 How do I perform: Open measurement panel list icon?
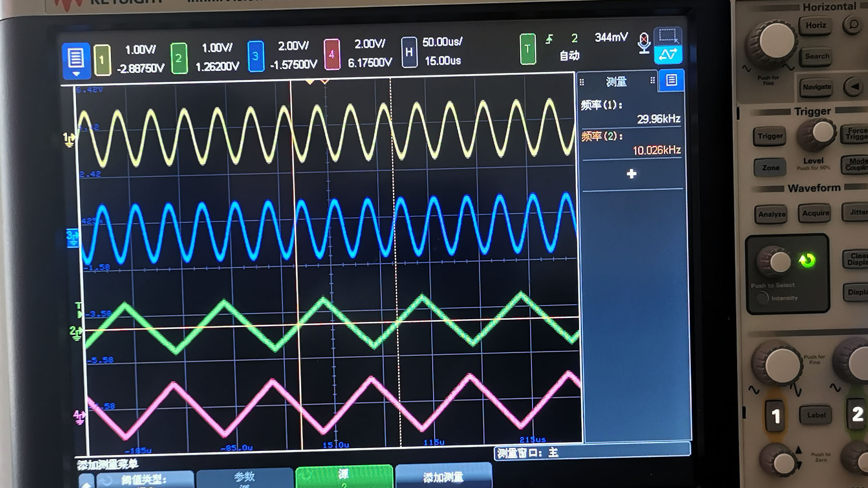click(671, 80)
